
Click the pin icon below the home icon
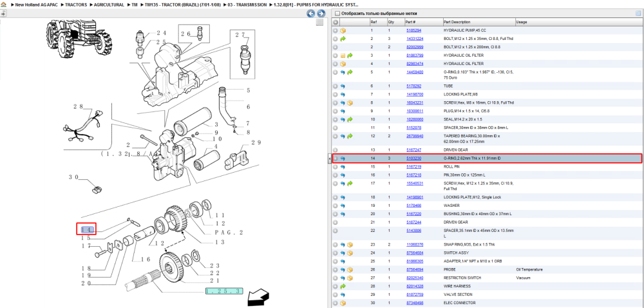[3, 13]
